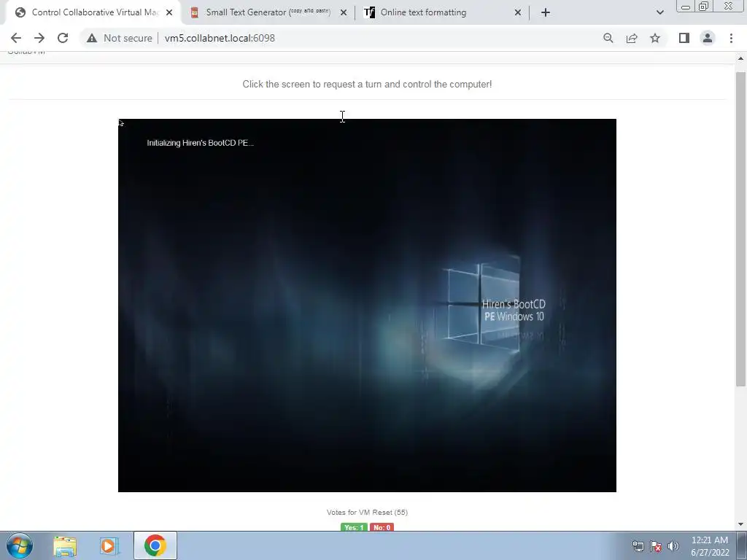The width and height of the screenshot is (747, 560).
Task: Reload the current page
Action: (x=63, y=38)
